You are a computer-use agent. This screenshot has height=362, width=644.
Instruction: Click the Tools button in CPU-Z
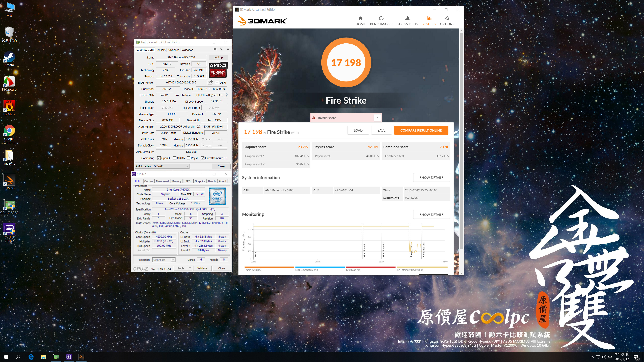[x=181, y=268]
